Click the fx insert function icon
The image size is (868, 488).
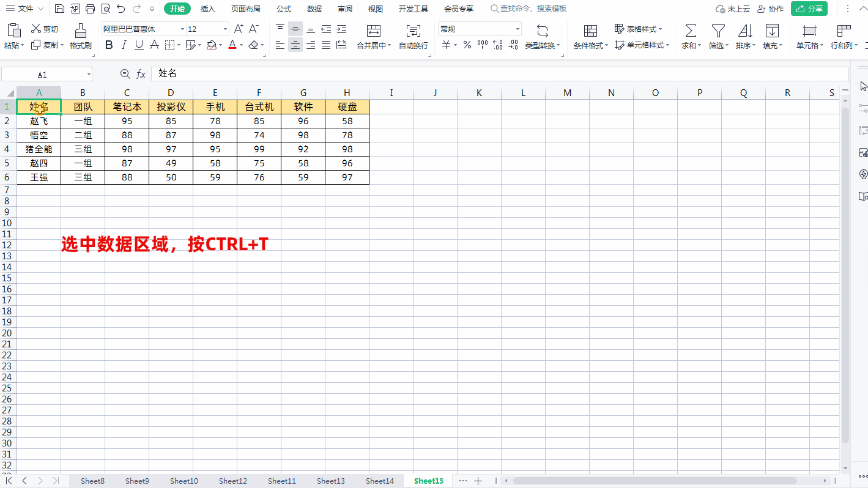pyautogui.click(x=141, y=74)
